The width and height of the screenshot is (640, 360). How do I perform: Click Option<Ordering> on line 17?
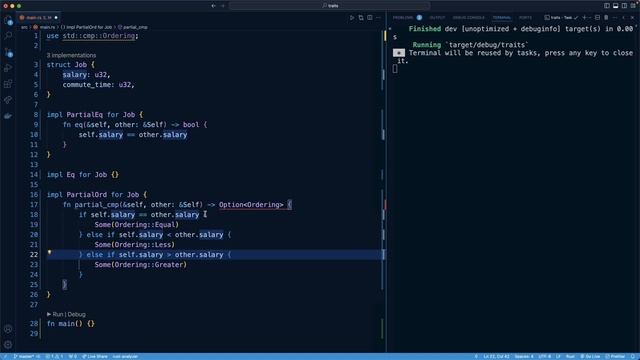pyautogui.click(x=251, y=204)
